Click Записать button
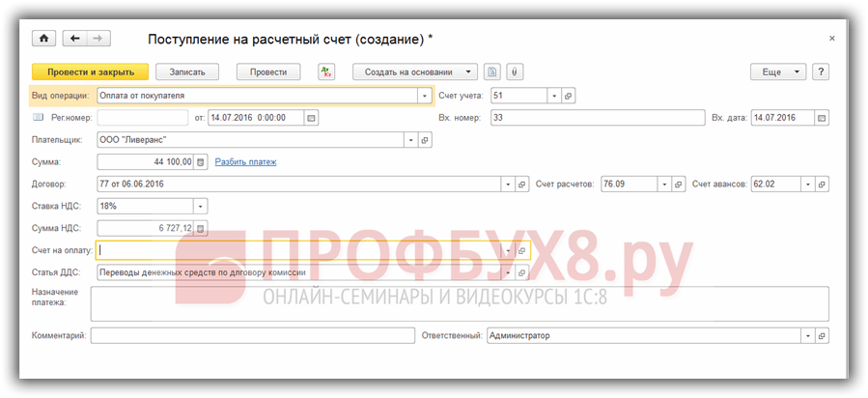Image resolution: width=868 pixels, height=398 pixels. (187, 71)
